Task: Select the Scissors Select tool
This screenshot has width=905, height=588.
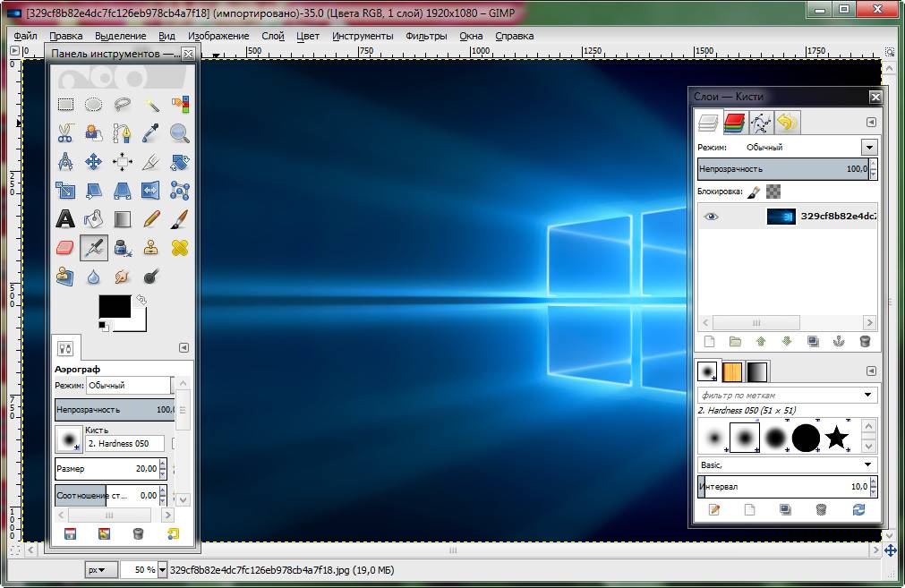Action: pyautogui.click(x=66, y=133)
